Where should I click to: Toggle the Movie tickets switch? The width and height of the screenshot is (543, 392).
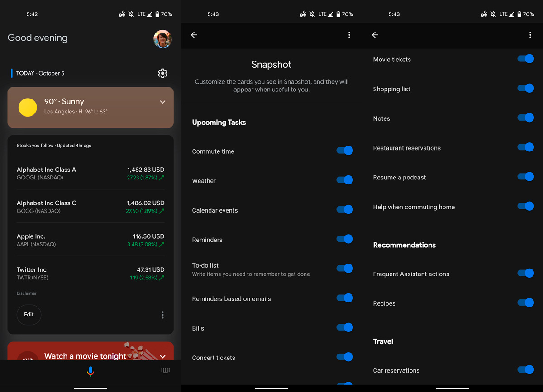click(x=526, y=59)
